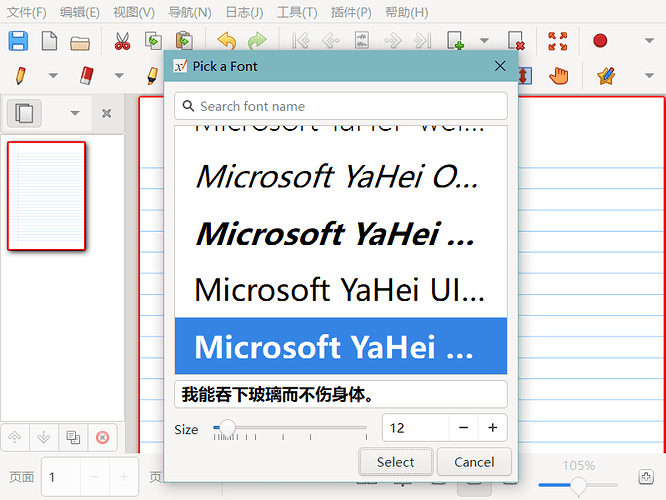The height and width of the screenshot is (500, 666).
Task: Increase font size with the plus button
Action: click(x=493, y=428)
